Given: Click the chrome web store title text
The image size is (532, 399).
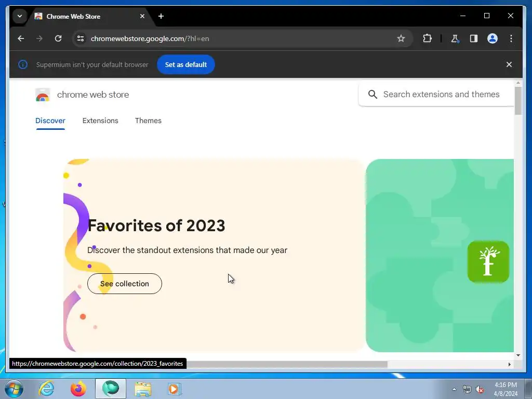Looking at the screenshot, I should click(93, 95).
